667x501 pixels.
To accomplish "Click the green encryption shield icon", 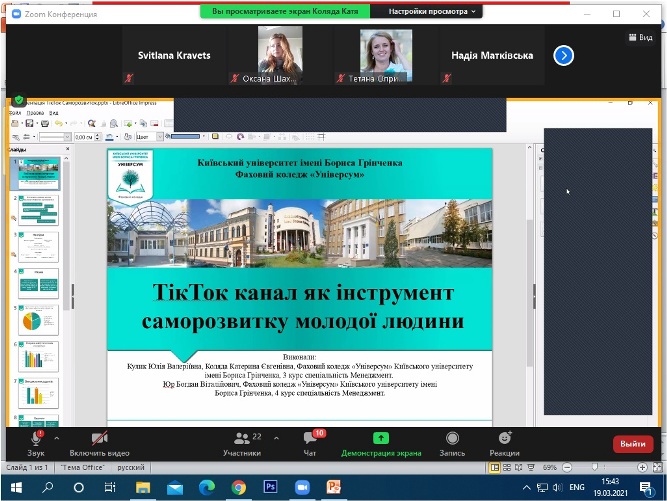I will pos(19,100).
